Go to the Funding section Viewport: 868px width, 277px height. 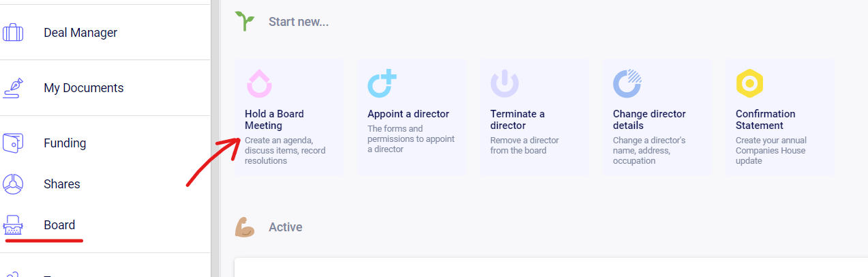pyautogui.click(x=65, y=143)
